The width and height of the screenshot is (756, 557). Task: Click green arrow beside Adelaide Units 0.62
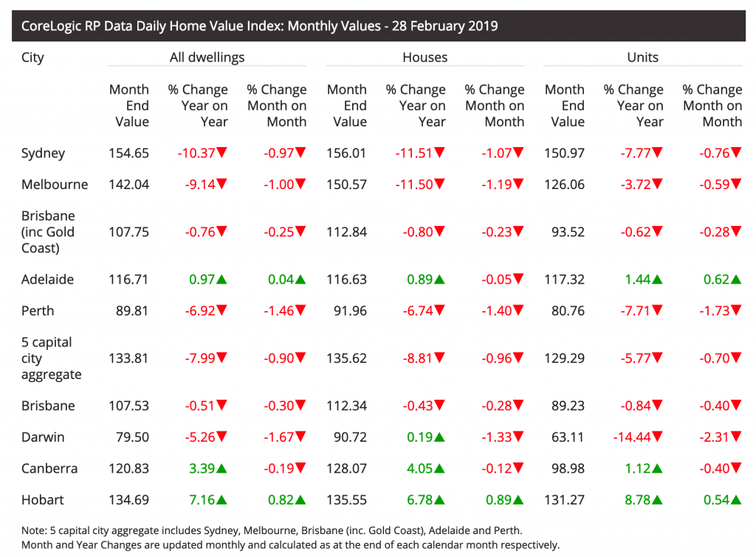(x=736, y=280)
